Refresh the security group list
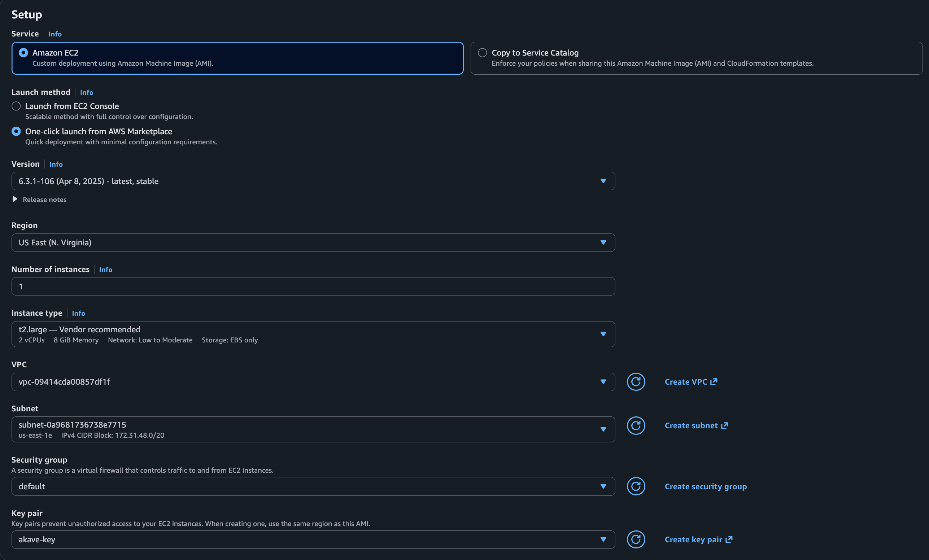This screenshot has height=560, width=929. point(636,486)
